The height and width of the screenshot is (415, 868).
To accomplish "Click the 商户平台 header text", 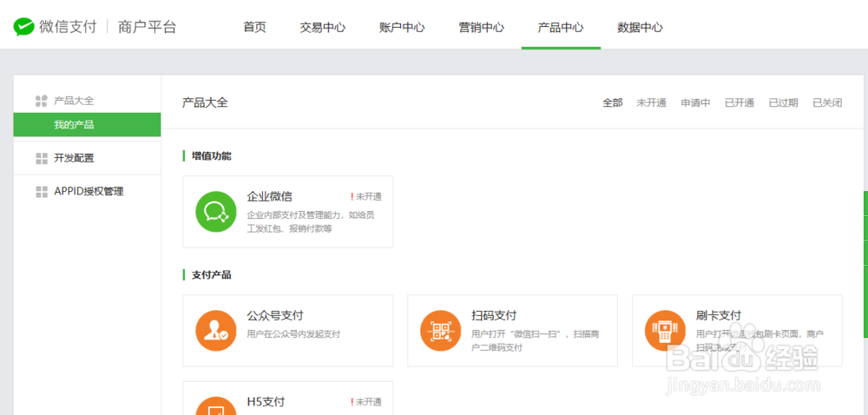I will 148,27.
